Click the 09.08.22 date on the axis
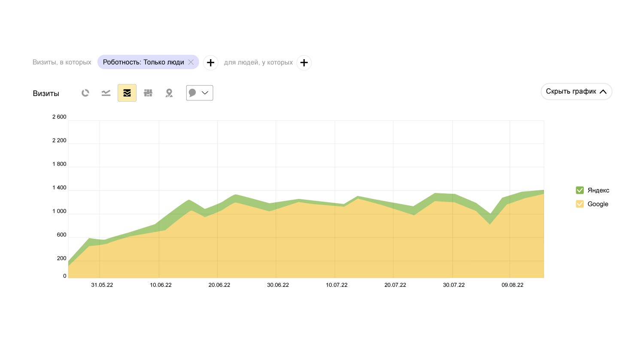The height and width of the screenshot is (343, 644). click(x=513, y=285)
